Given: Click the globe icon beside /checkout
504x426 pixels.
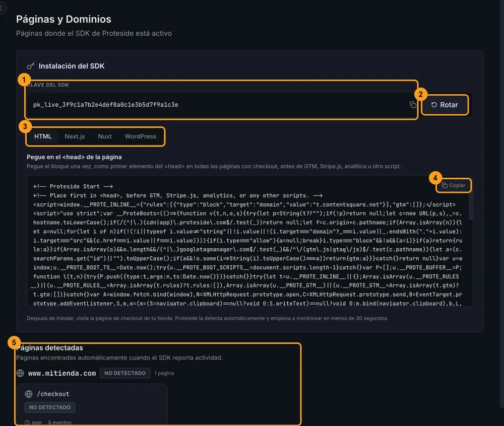Looking at the screenshot, I should 29,394.
